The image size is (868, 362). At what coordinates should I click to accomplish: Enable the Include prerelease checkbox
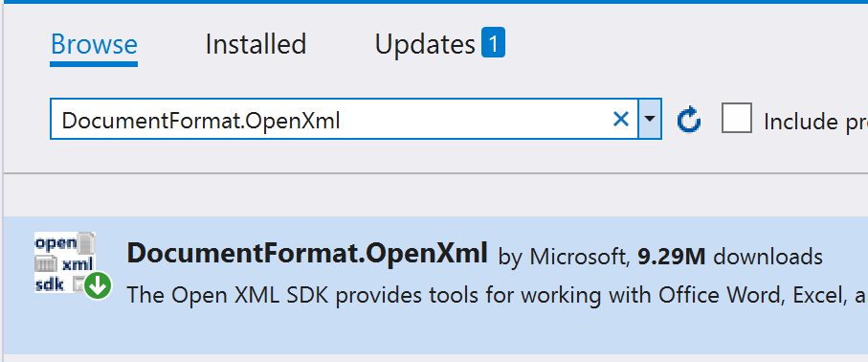pos(737,118)
